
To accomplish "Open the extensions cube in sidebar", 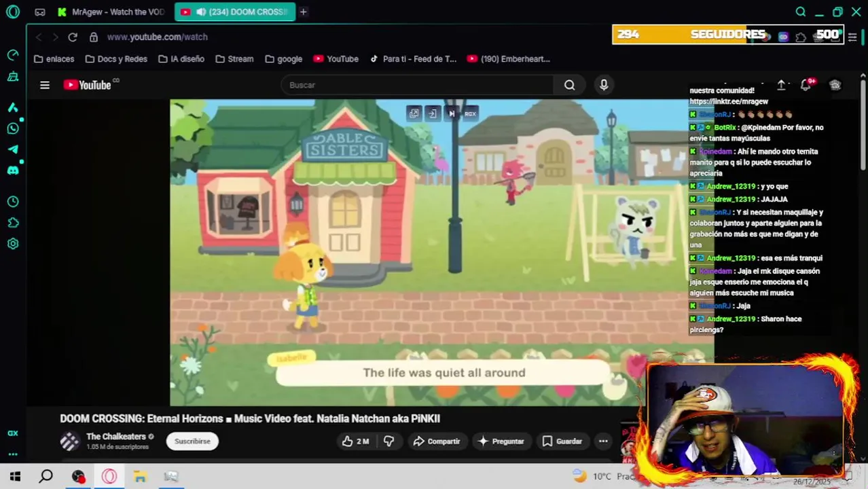I will click(13, 223).
